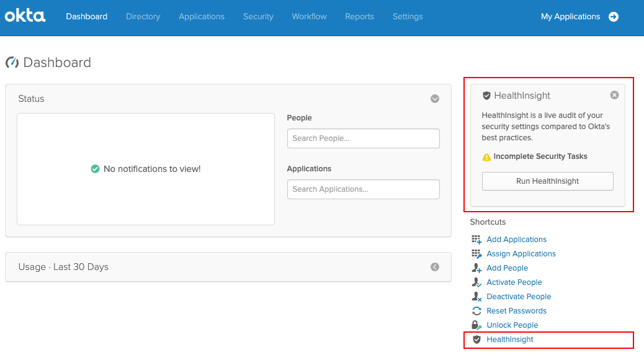Viewport: 644px width, 360px height.
Task: Click the Add Applications grid icon
Action: pos(476,240)
